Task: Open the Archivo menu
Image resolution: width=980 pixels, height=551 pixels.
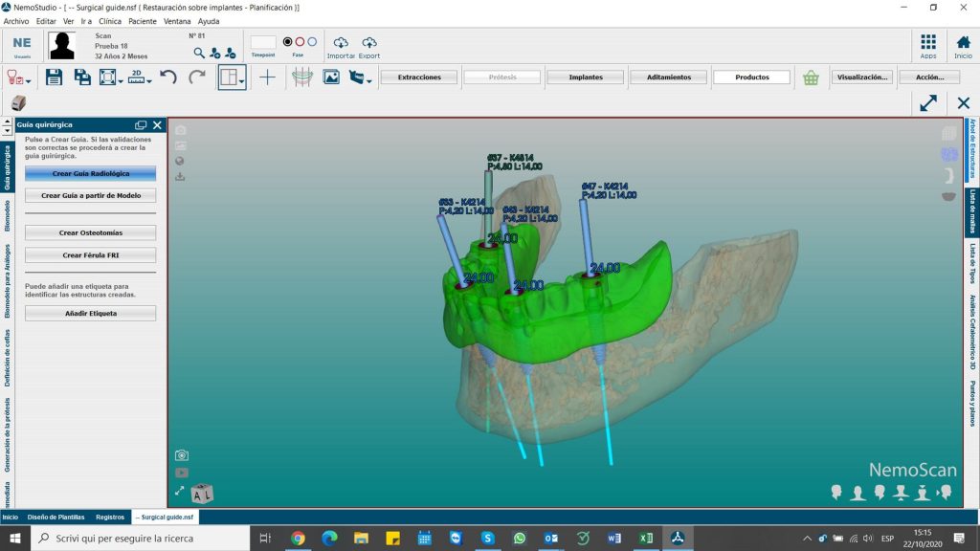Action: point(16,21)
